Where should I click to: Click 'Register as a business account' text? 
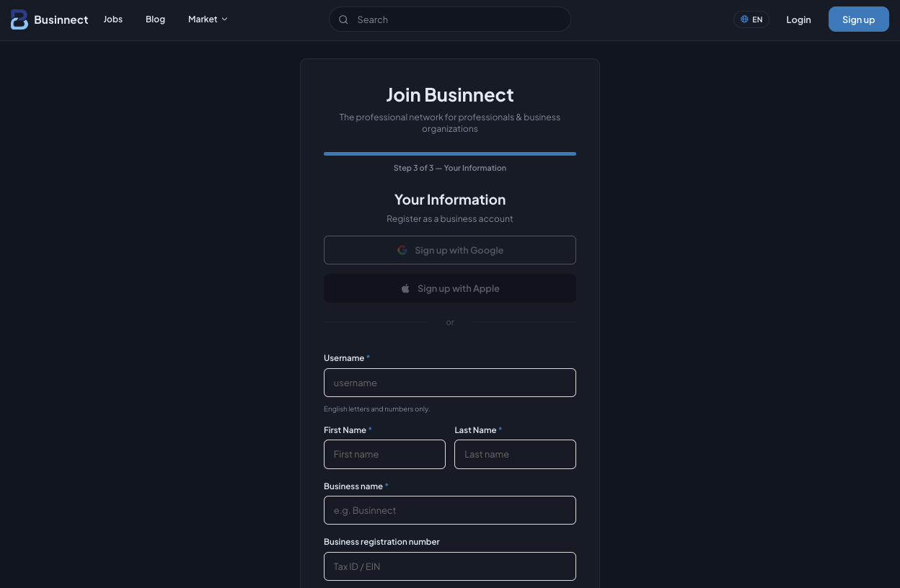449,218
